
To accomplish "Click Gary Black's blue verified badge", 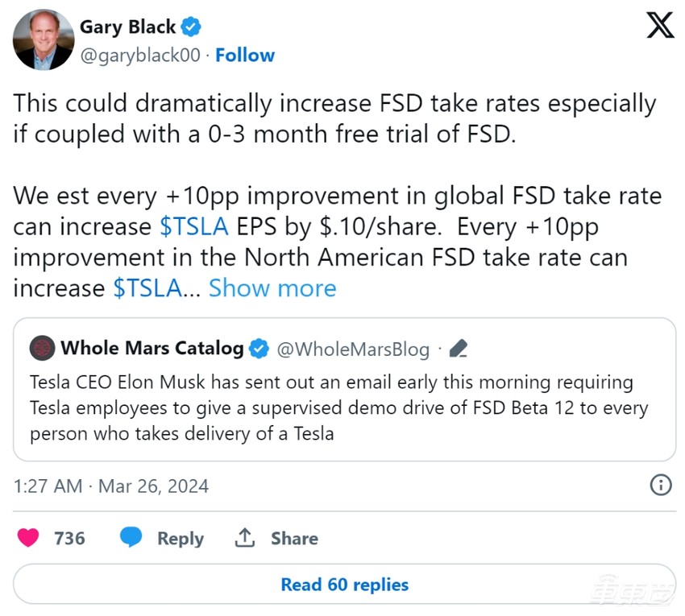I will point(190,27).
